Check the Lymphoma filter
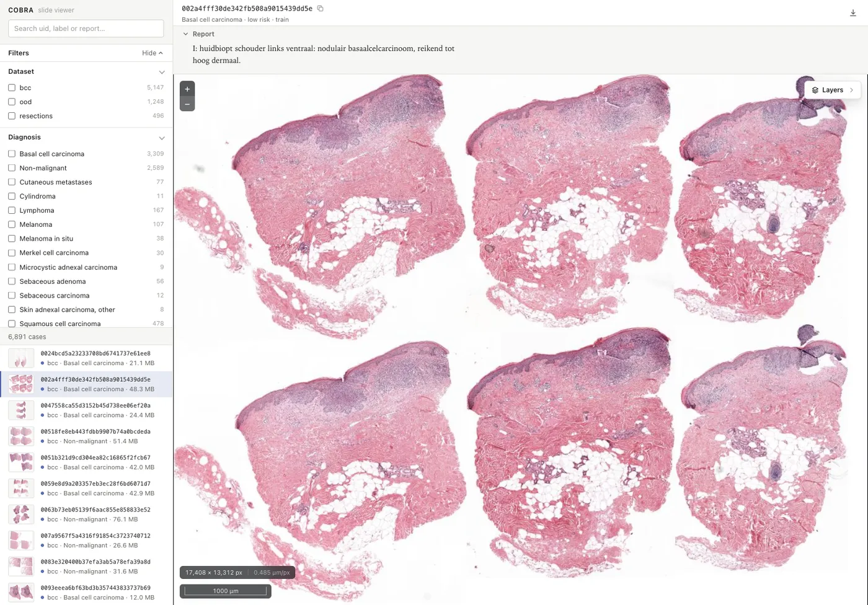 click(x=12, y=210)
